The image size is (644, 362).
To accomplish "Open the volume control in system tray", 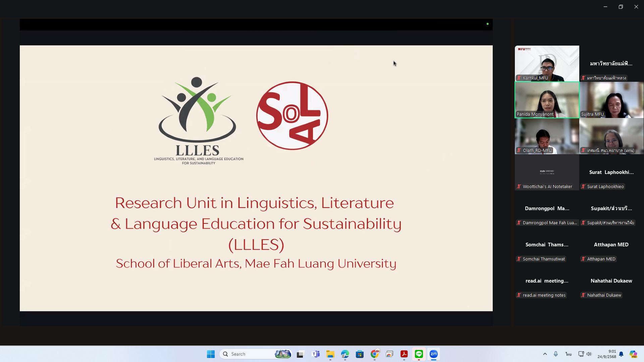I will pyautogui.click(x=589, y=354).
